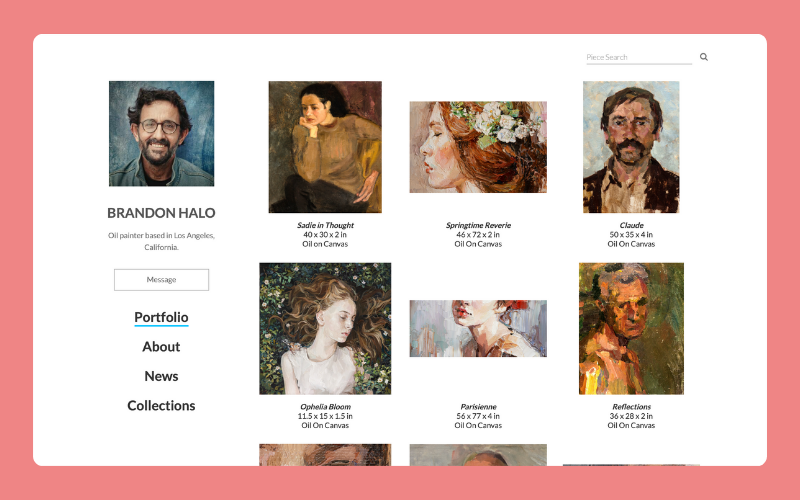
Task: Click the BRANDON HALO name heading
Action: [x=161, y=213]
